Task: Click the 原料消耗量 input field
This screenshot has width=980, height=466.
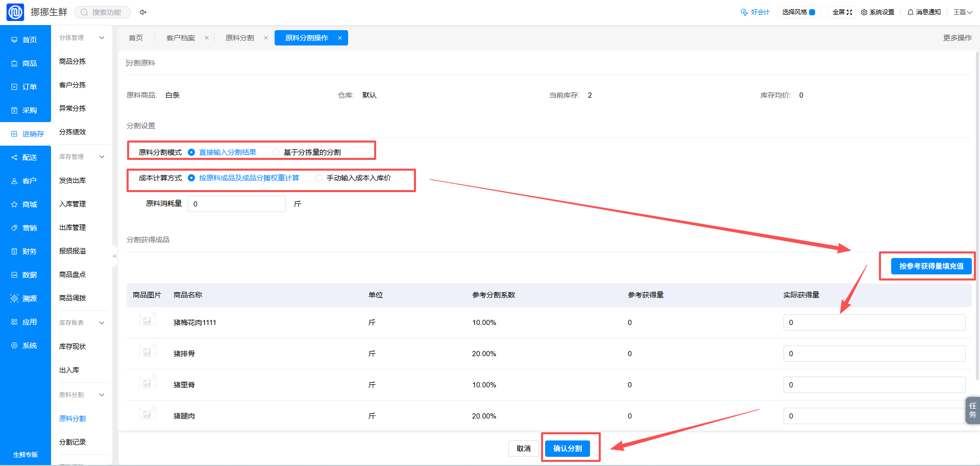Action: click(237, 204)
